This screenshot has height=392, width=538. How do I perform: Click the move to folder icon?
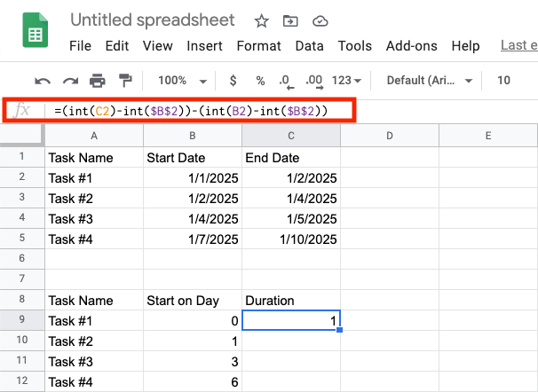pyautogui.click(x=290, y=20)
